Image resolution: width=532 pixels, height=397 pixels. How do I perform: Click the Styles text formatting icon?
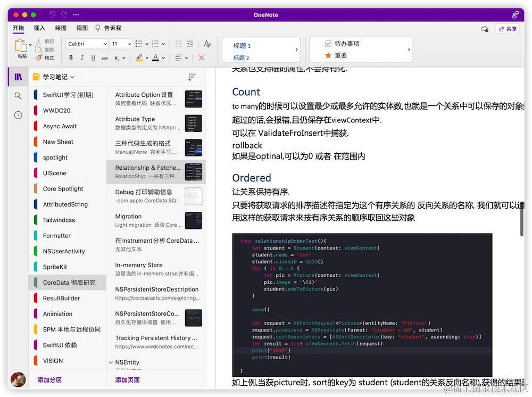207,44
